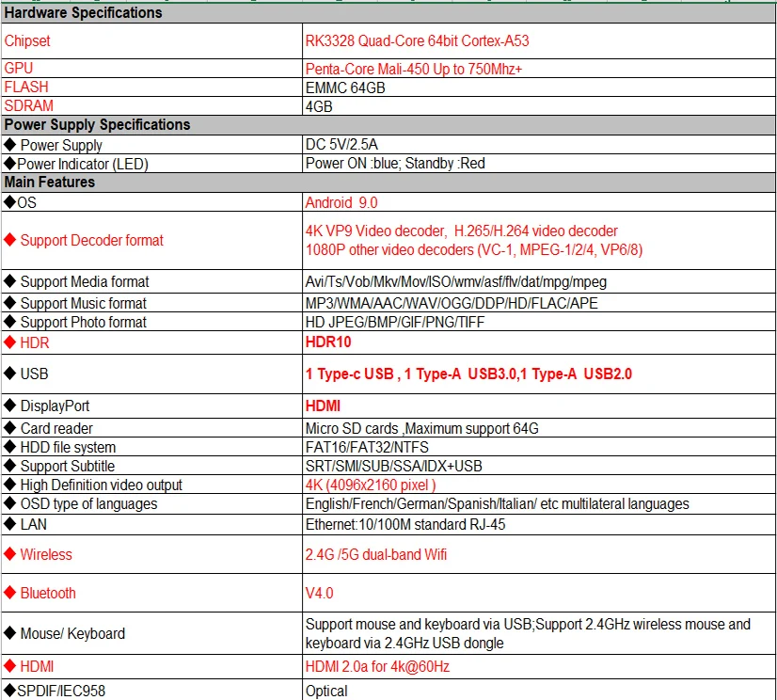Screen dimensions: 777x700
Task: Select the red 'HDR' label cell
Action: coord(151,342)
